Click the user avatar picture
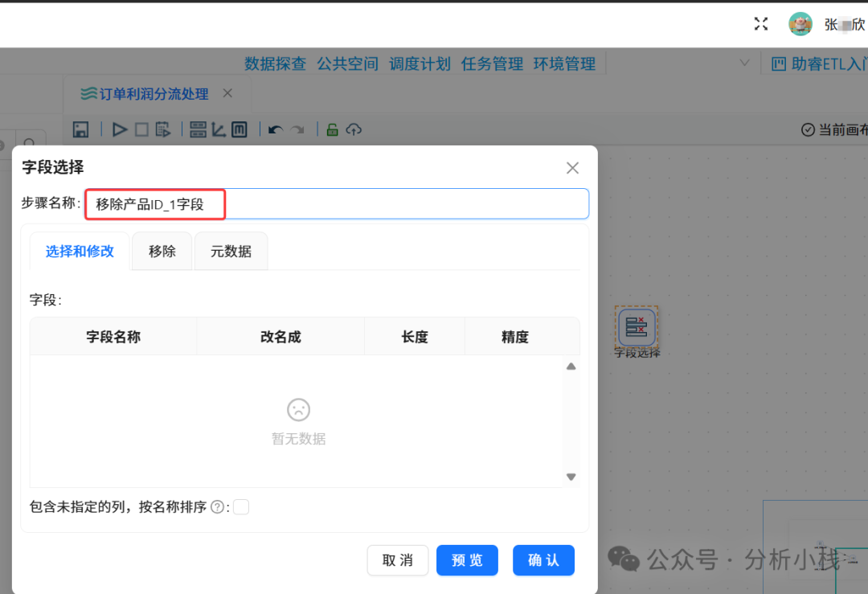The width and height of the screenshot is (868, 594). (x=800, y=24)
